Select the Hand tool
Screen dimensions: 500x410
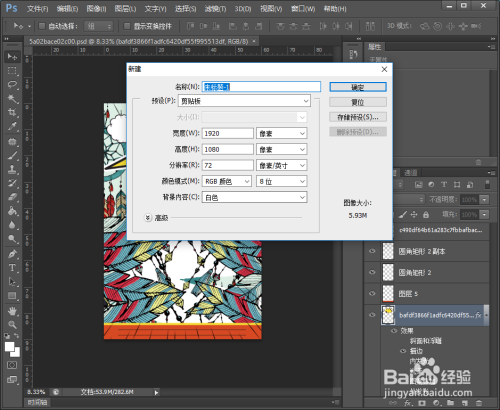[12, 311]
